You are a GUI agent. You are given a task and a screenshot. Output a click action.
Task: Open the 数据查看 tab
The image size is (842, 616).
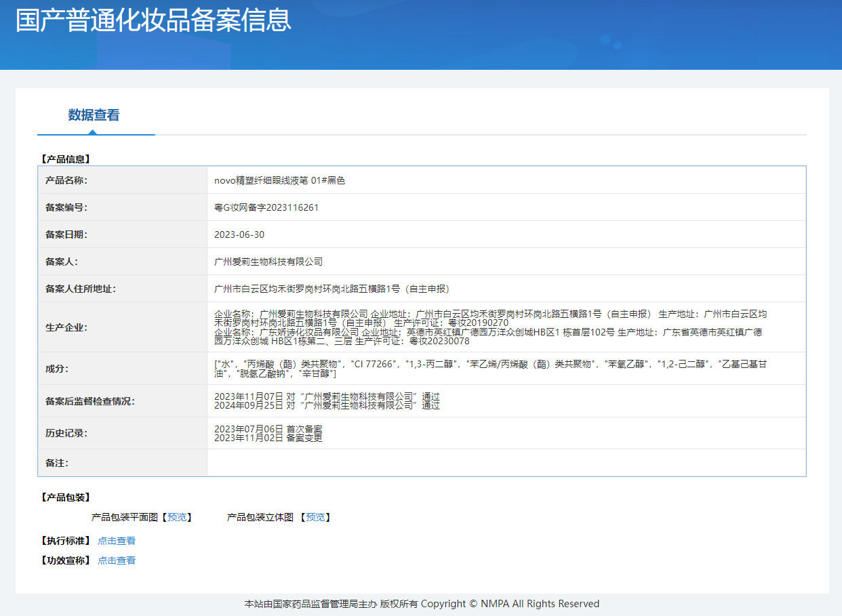pyautogui.click(x=94, y=115)
